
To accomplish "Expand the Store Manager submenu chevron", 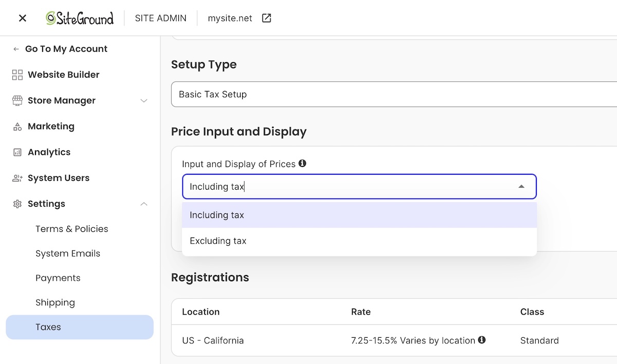I will [x=144, y=101].
